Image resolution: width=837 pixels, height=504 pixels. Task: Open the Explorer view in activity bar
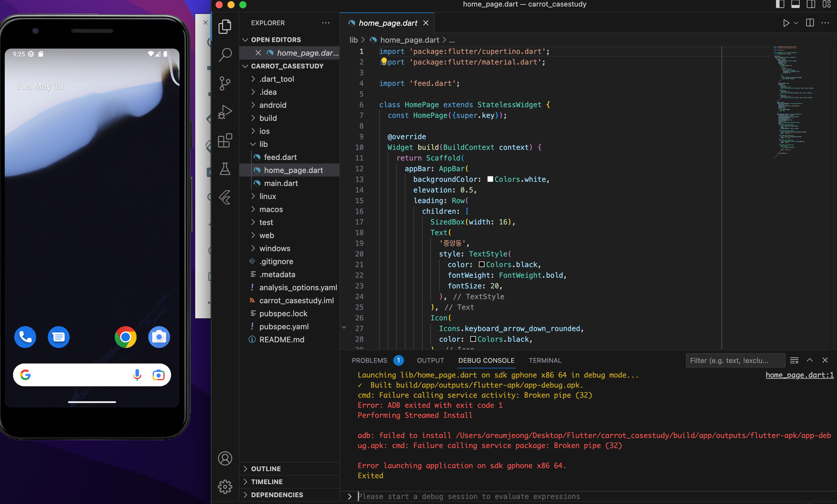tap(225, 26)
